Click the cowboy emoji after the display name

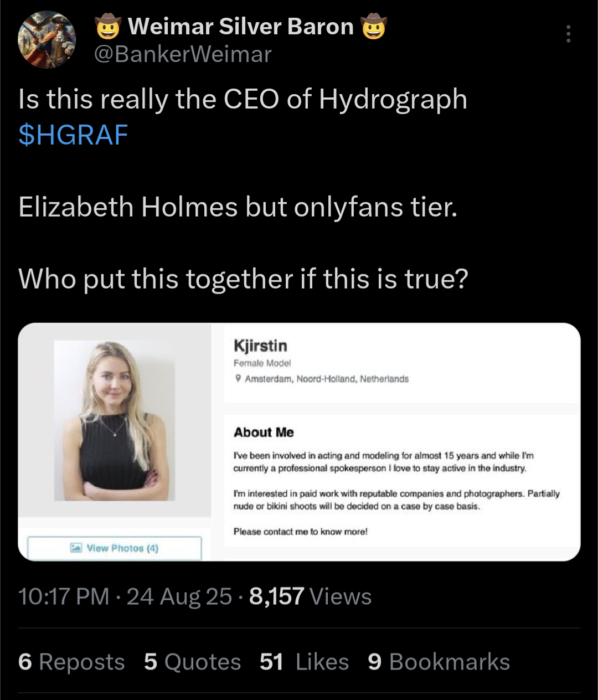[x=374, y=27]
